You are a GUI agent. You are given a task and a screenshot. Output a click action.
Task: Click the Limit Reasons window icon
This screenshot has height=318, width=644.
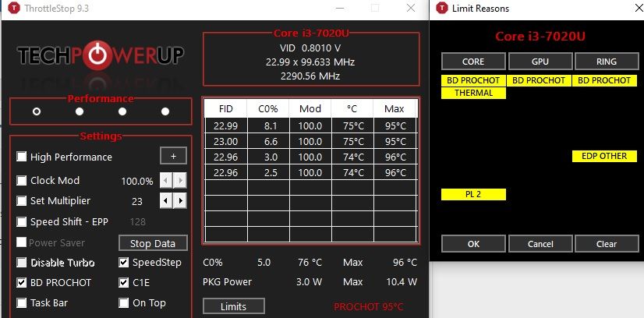tap(442, 9)
